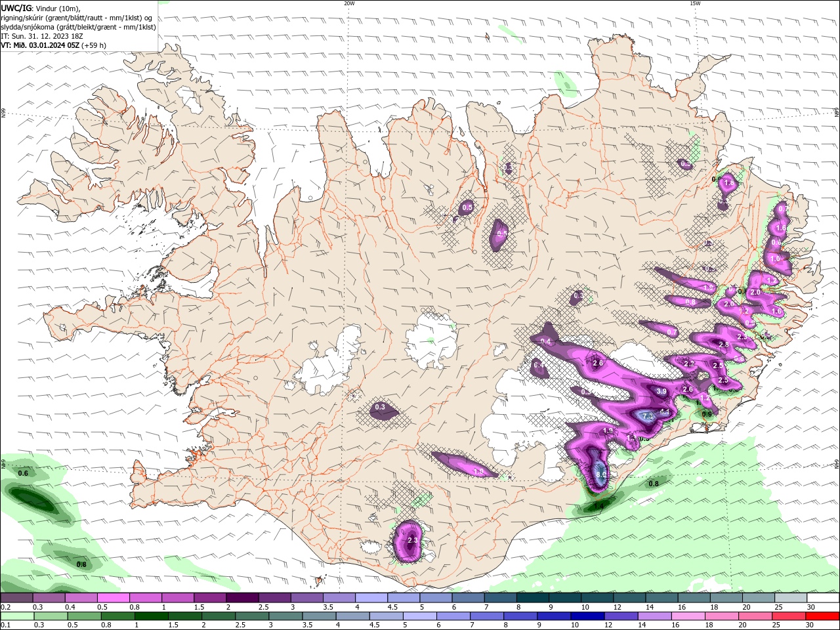840x630 pixels.
Task: Click pale gray top-row swatch starting at 25
Action: (x=791, y=598)
